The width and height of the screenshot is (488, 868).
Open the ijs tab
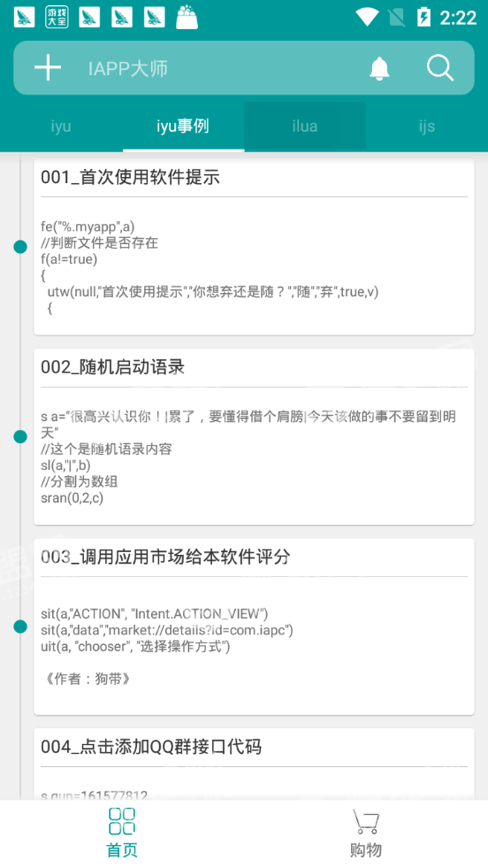427,127
